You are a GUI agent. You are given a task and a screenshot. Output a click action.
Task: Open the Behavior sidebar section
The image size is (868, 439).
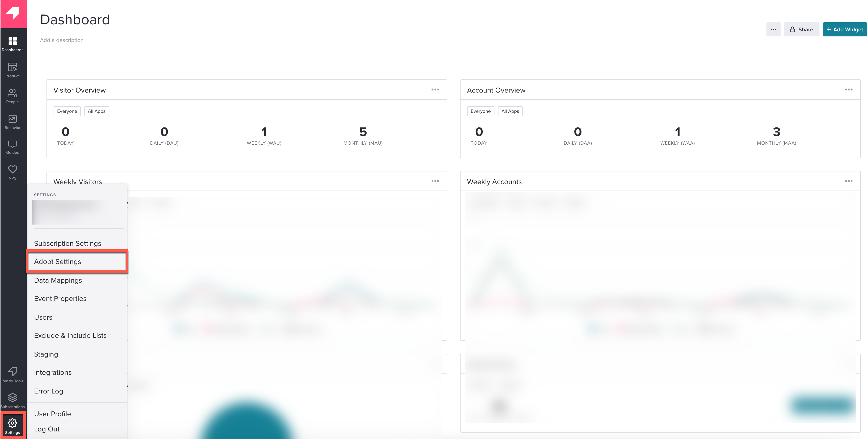[12, 122]
